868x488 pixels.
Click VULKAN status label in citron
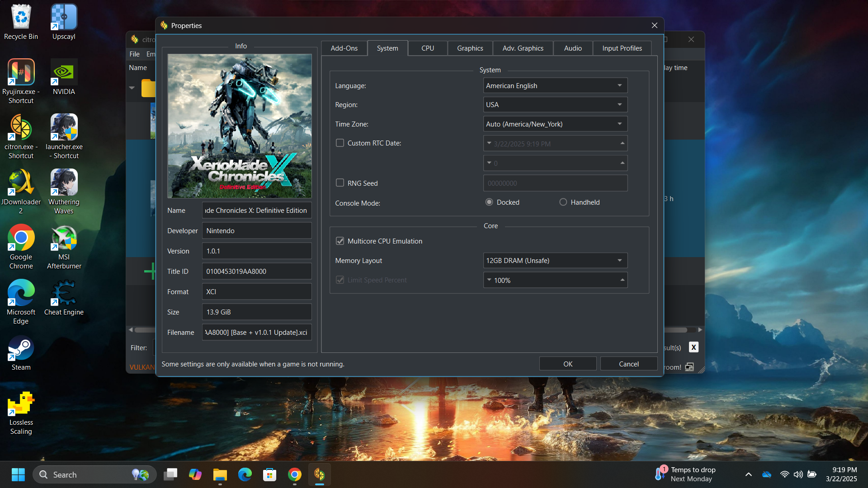[x=142, y=367]
